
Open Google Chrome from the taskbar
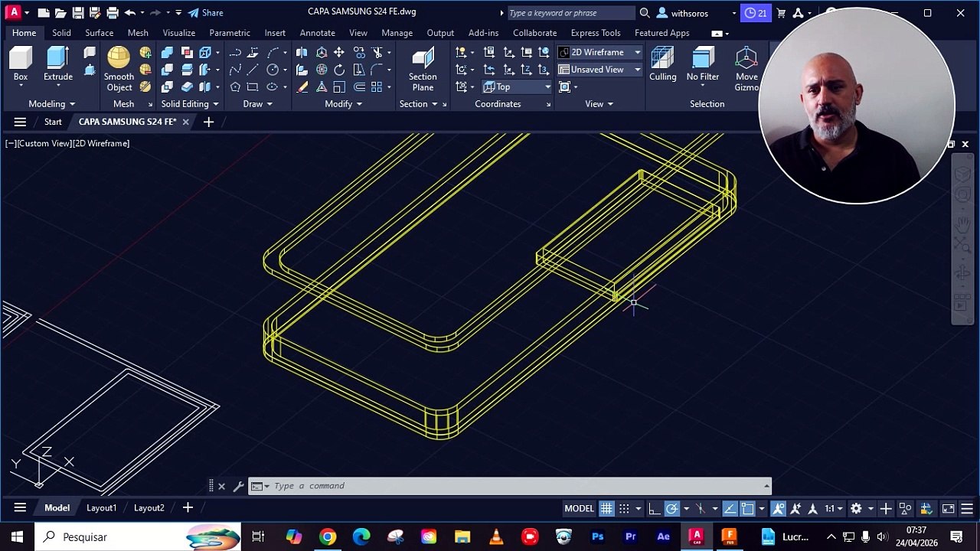pos(328,536)
